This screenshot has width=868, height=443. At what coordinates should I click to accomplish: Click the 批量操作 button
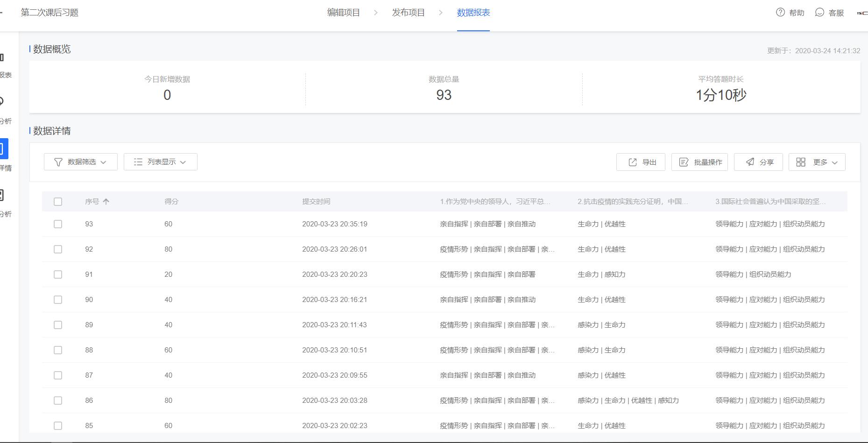pos(699,162)
